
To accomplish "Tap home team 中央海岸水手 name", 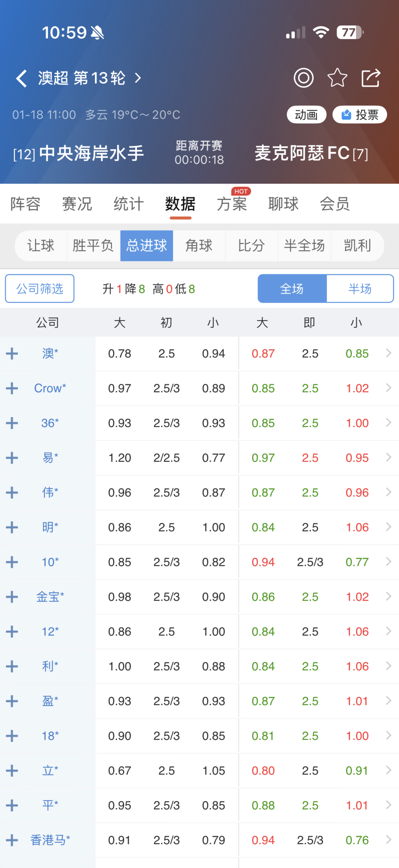I will [x=91, y=153].
